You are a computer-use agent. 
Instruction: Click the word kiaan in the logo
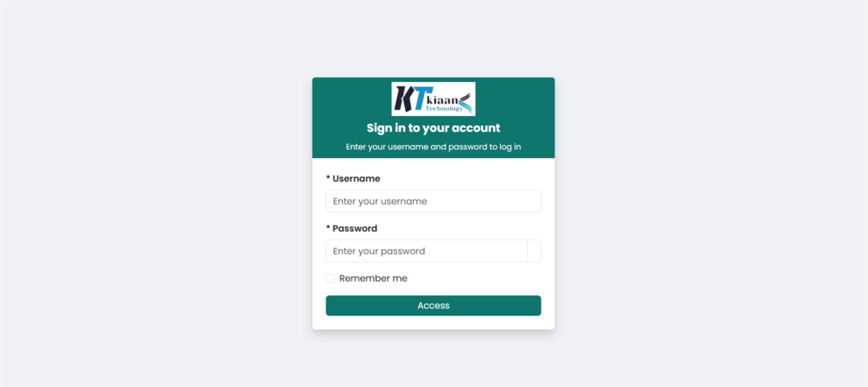(442, 99)
